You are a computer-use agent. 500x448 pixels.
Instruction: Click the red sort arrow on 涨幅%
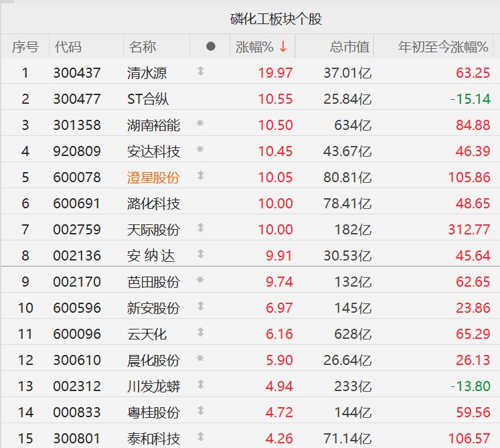pyautogui.click(x=283, y=47)
